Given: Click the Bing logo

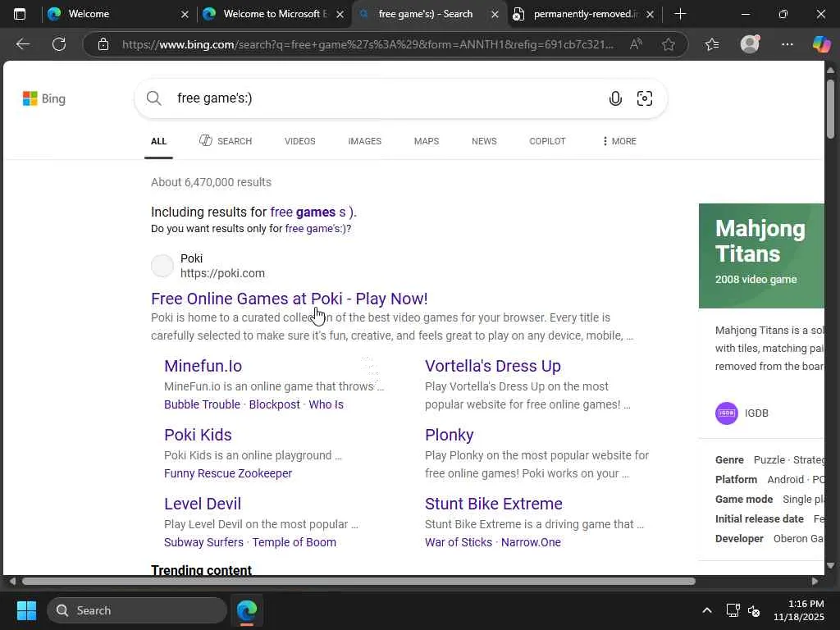Looking at the screenshot, I should pyautogui.click(x=44, y=98).
